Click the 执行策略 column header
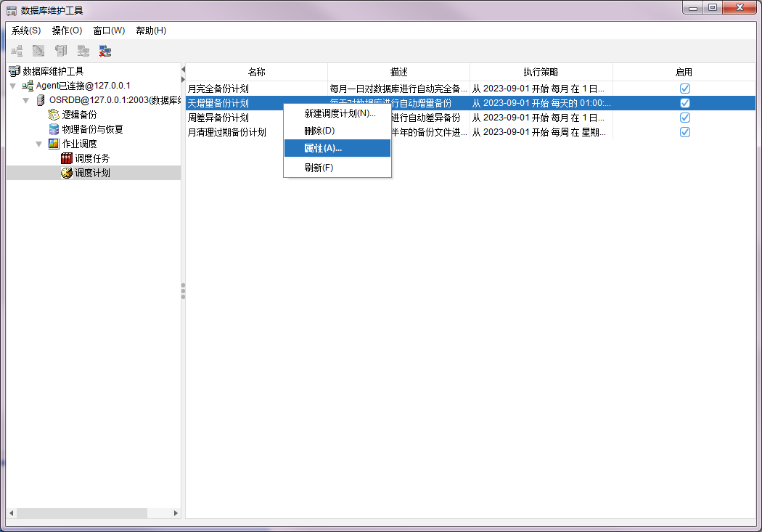 point(541,73)
